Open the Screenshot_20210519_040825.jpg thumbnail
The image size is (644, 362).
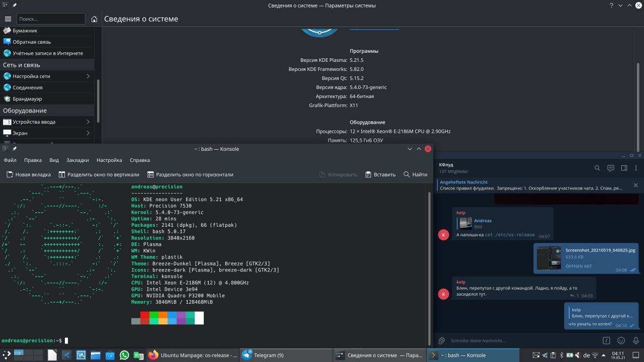click(x=548, y=258)
